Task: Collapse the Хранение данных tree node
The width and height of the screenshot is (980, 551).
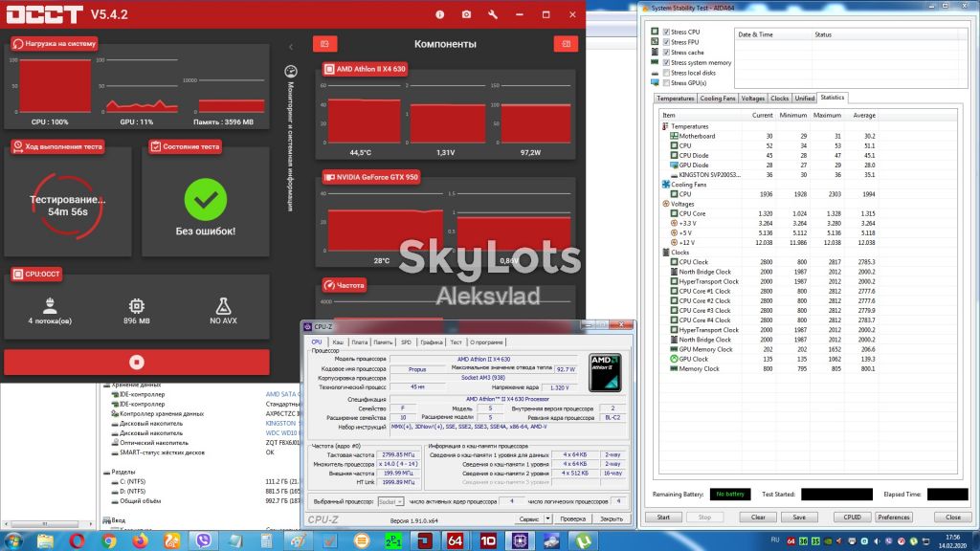Action: (x=107, y=385)
